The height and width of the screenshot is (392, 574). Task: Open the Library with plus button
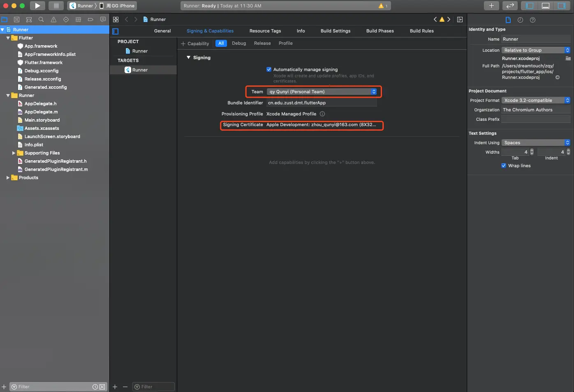pyautogui.click(x=491, y=6)
